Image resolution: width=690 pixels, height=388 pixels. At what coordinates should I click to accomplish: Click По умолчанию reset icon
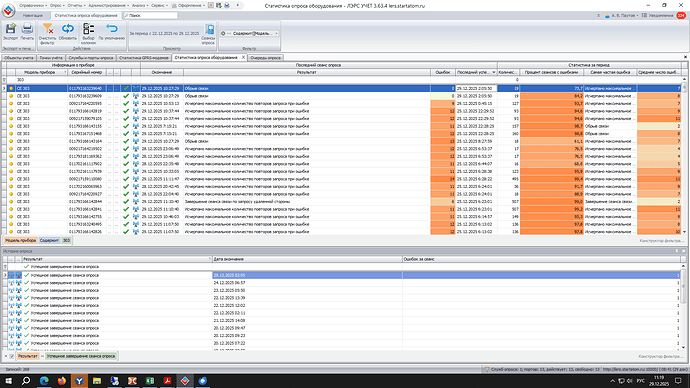pos(112,29)
